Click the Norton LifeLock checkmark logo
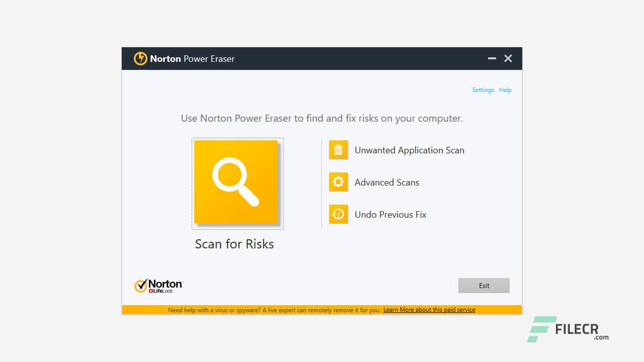 pyautogui.click(x=141, y=285)
